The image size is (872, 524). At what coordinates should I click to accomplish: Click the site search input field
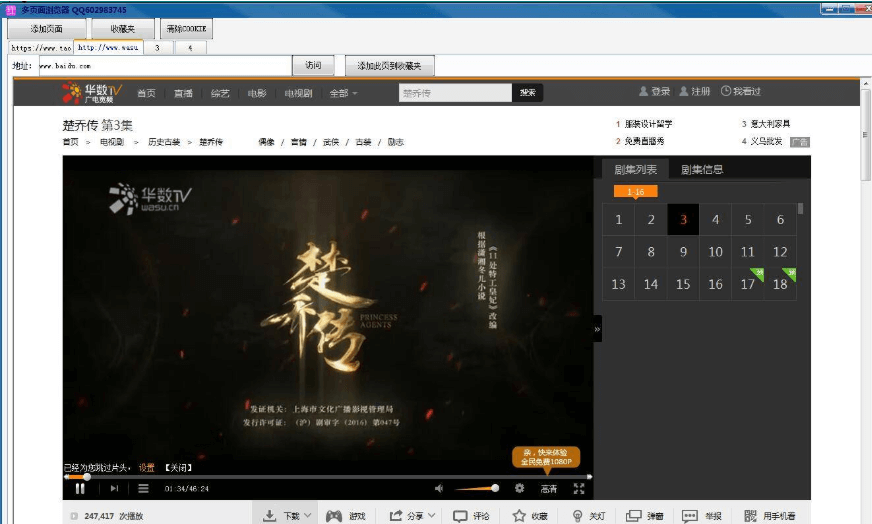[455, 93]
